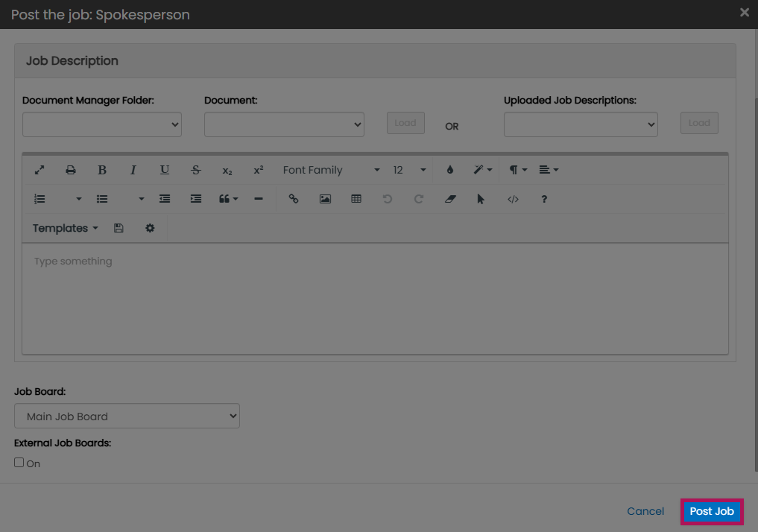Open the Font Family dropdown
This screenshot has height=532, width=758.
331,170
